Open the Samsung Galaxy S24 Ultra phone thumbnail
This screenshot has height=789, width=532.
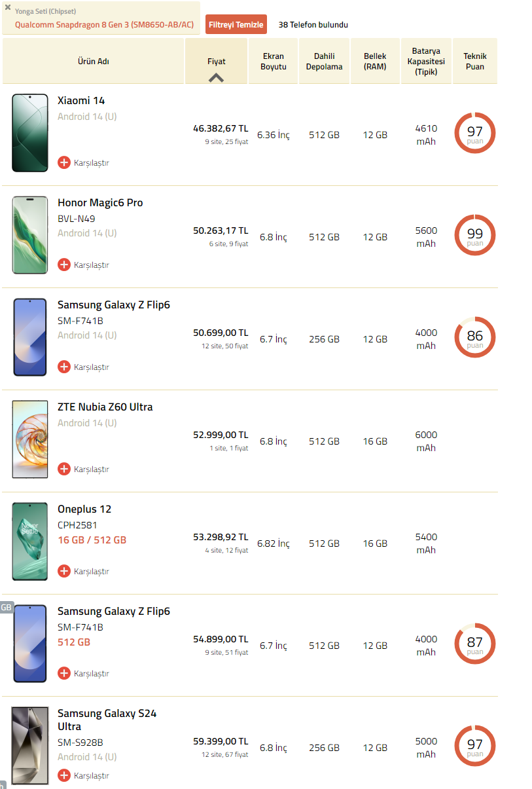30,746
